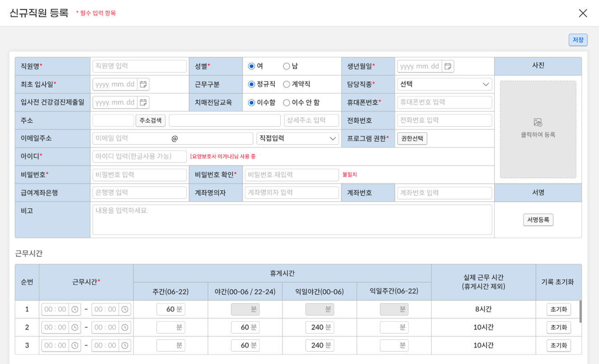Click the 아이디 입력 field
Screen dimensions: 599x364
coord(139,157)
